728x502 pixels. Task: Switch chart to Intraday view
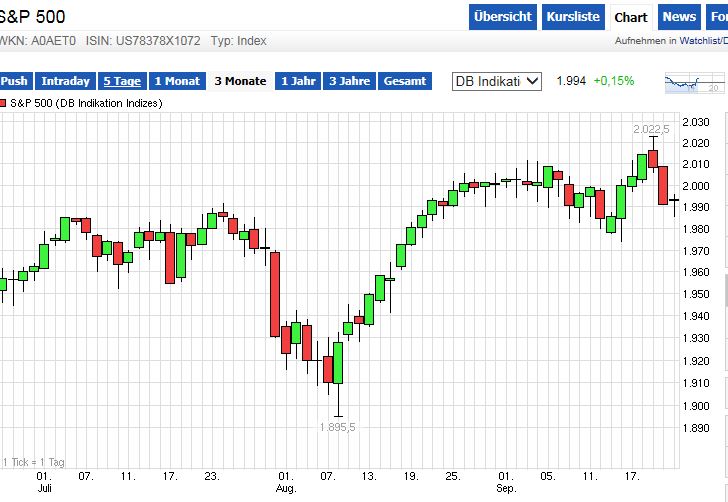65,81
